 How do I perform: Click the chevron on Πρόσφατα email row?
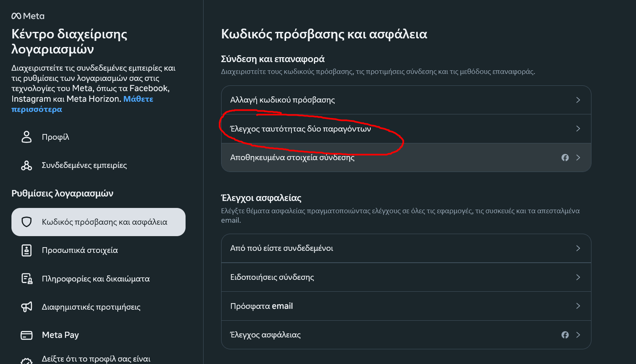click(578, 306)
